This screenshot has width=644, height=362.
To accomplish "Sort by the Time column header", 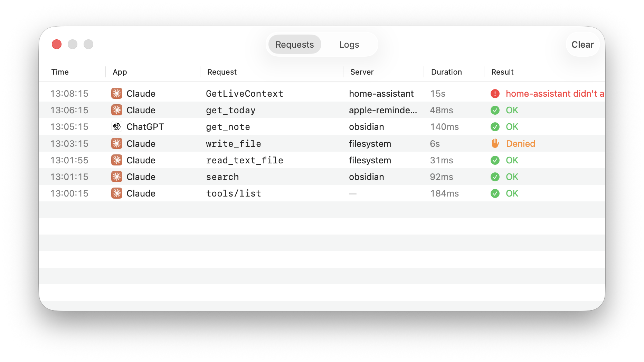I will [60, 72].
